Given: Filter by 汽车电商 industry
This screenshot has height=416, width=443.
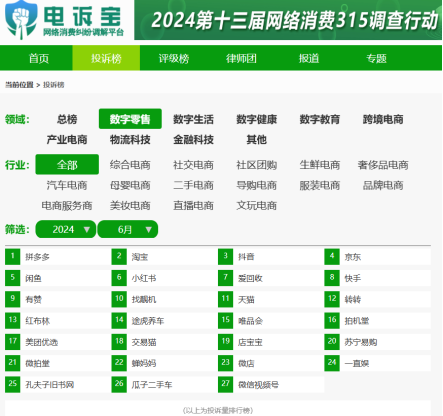Looking at the screenshot, I should (67, 185).
